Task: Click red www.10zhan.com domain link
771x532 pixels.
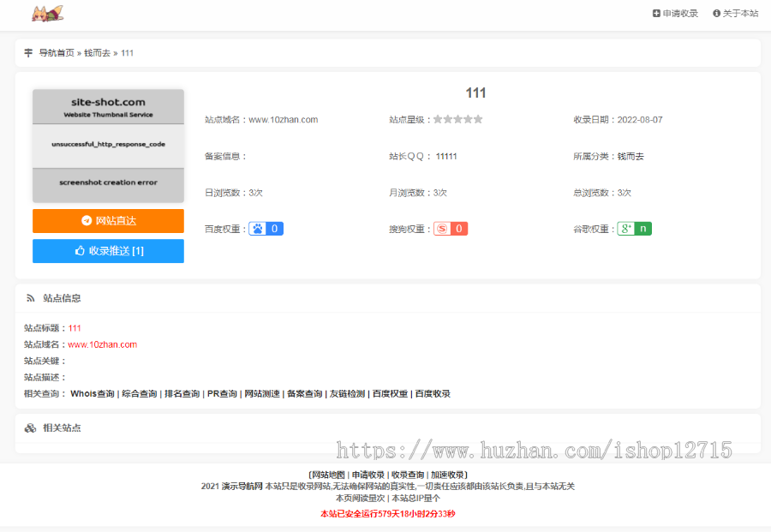Action: [102, 344]
